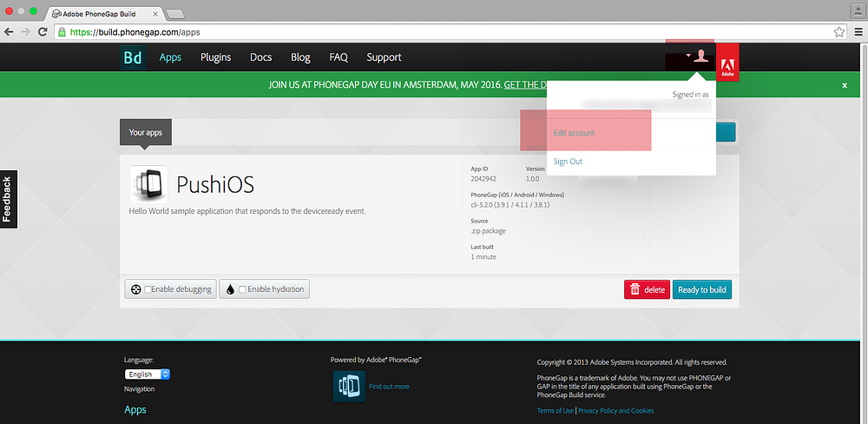Select the Adobe PhoneGap Build browser tab
This screenshot has height=424, width=868.
pyautogui.click(x=103, y=14)
